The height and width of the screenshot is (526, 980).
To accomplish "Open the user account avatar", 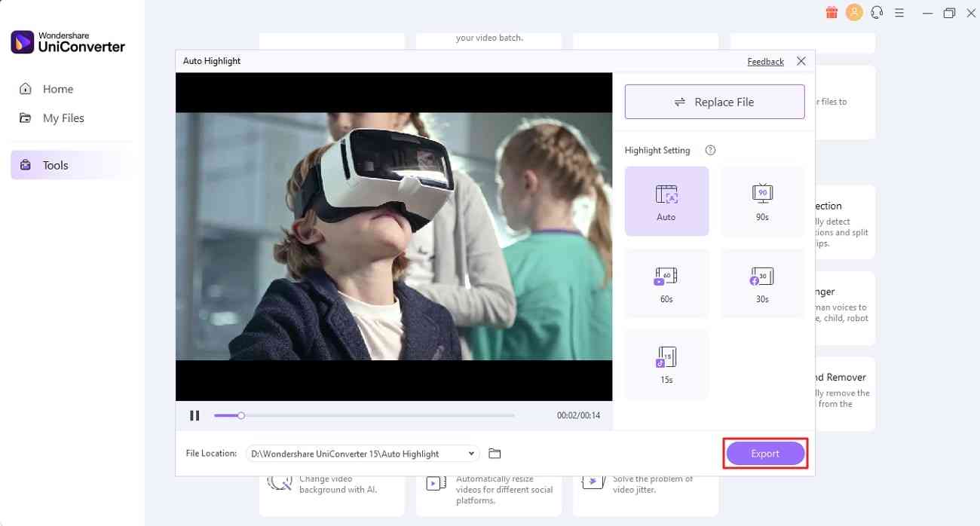I will pyautogui.click(x=854, y=12).
